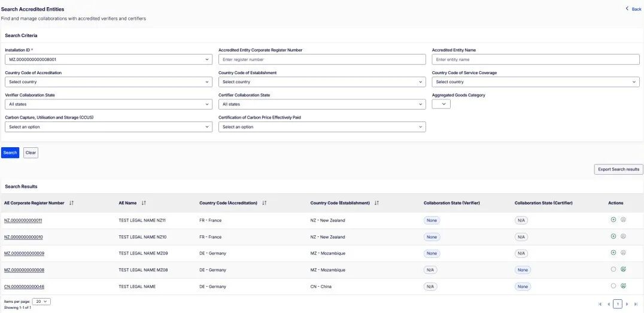Open Country Code of Establishment dropdown
Image resolution: width=644 pixels, height=313 pixels.
[322, 82]
